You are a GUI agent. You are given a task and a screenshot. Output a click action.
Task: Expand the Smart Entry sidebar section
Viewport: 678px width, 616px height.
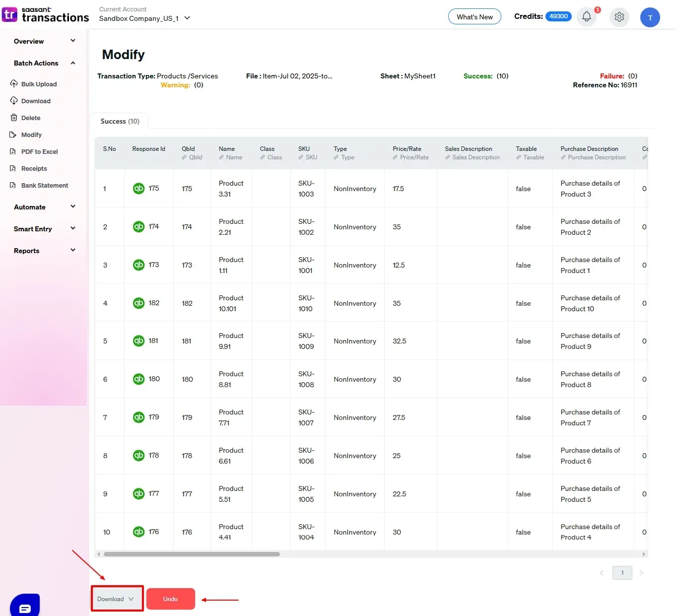(45, 229)
